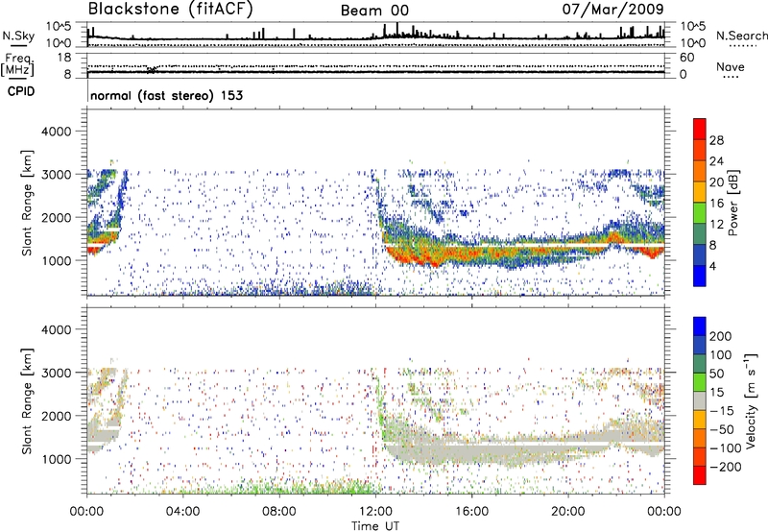Click the '4000' tick on velocity panel
The width and height of the screenshot is (768, 532).
pos(57,329)
